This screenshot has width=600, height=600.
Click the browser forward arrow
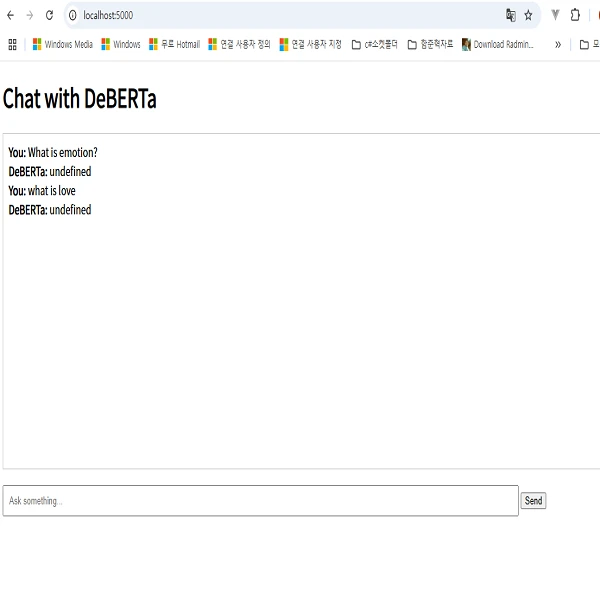[29, 15]
